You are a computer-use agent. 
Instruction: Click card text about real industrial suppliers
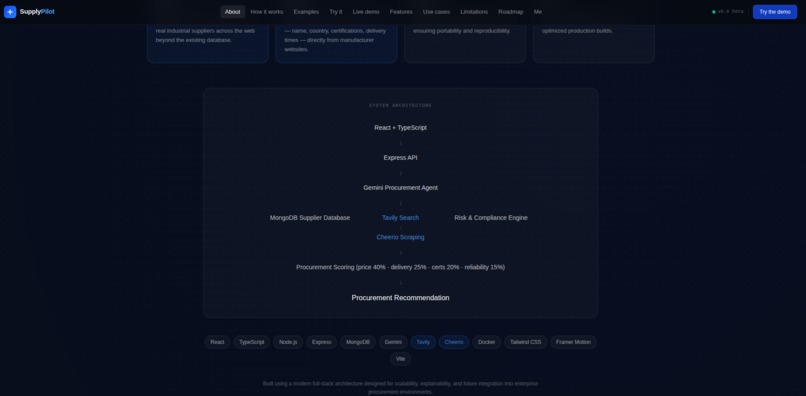coord(206,35)
